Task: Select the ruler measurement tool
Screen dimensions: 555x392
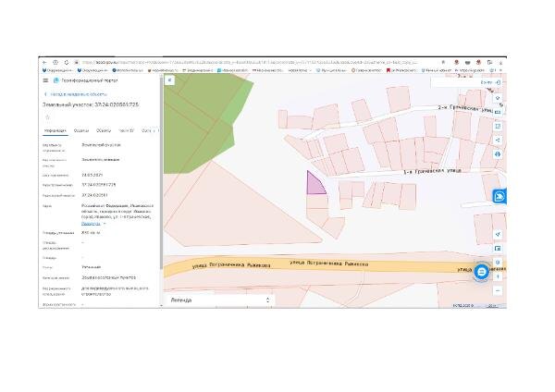Action: (x=498, y=112)
